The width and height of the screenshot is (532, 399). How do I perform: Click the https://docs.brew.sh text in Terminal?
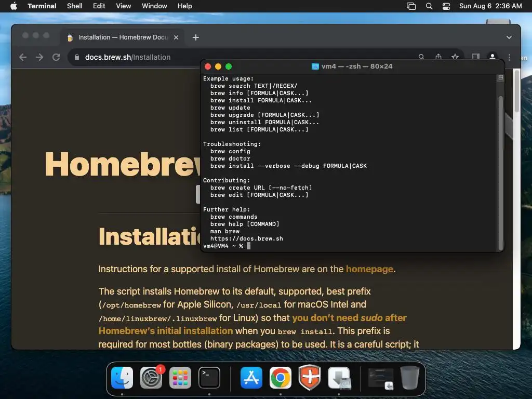click(247, 238)
